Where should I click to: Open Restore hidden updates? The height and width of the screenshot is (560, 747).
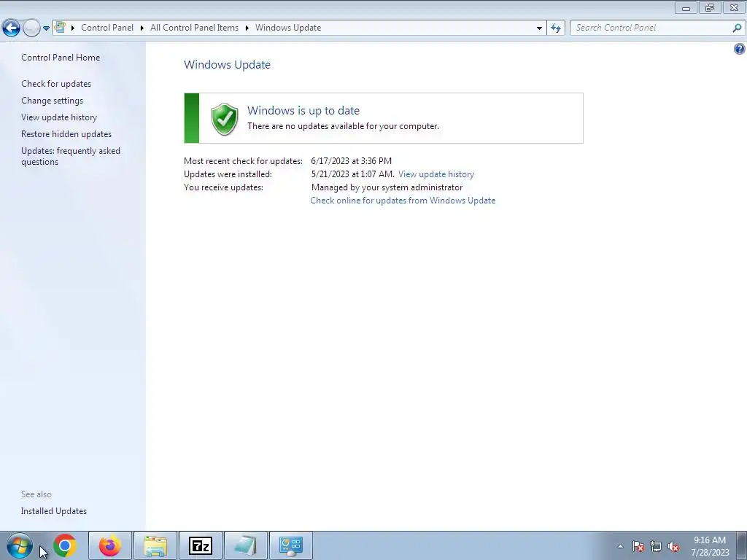[66, 134]
